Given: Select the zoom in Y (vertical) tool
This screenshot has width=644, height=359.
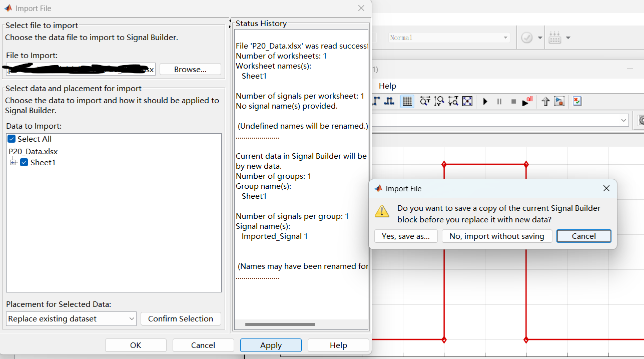Looking at the screenshot, I should click(439, 102).
